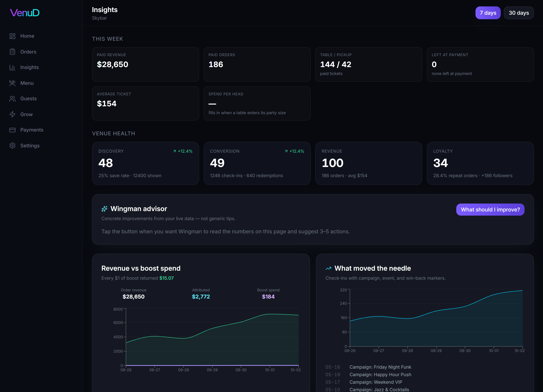543x392 pixels.
Task: Select the Revenue score 100 card
Action: [x=369, y=163]
